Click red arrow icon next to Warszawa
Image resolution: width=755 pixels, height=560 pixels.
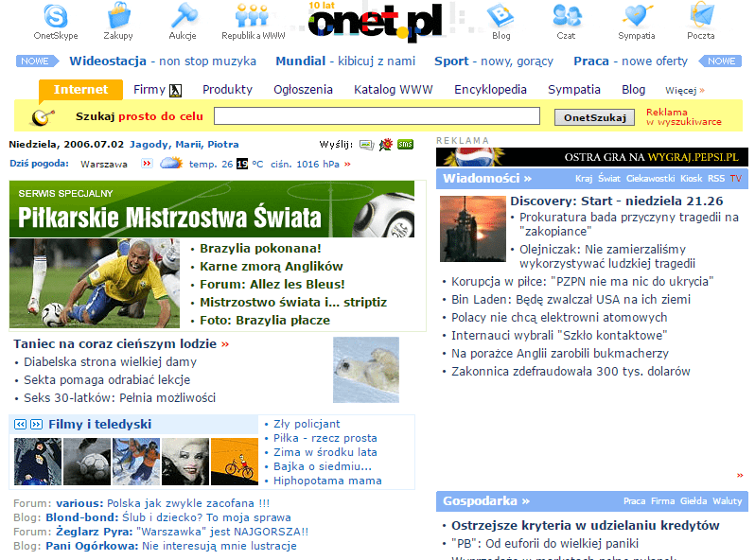[147, 164]
